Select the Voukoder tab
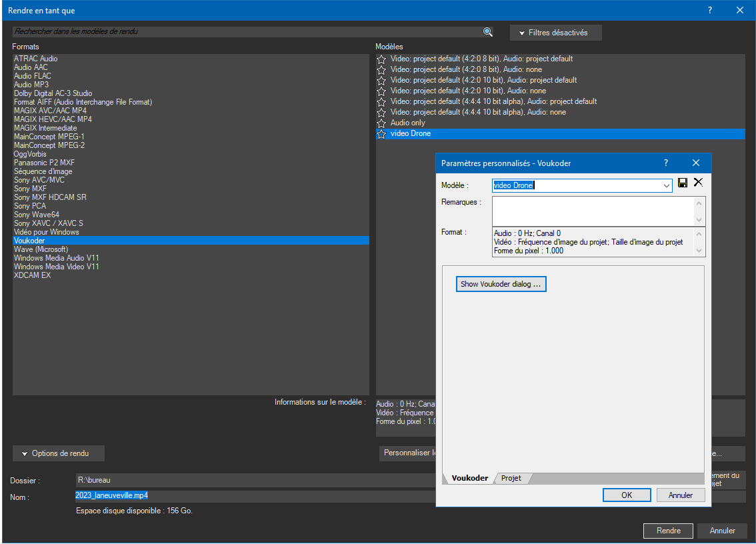This screenshot has width=756, height=544. click(469, 478)
